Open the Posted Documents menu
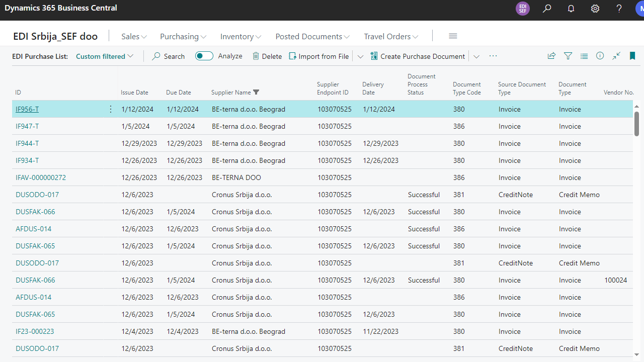Viewport: 644px width, 362px height. 312,37
